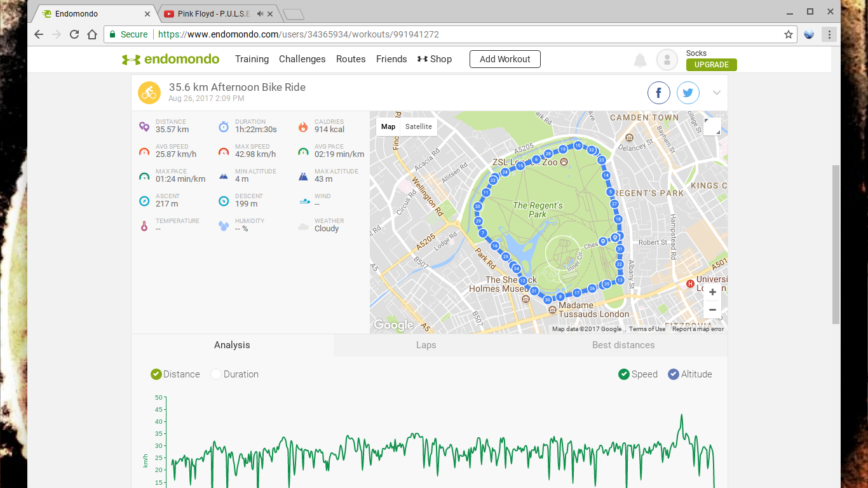
Task: Share workout on Facebook
Action: click(x=659, y=93)
